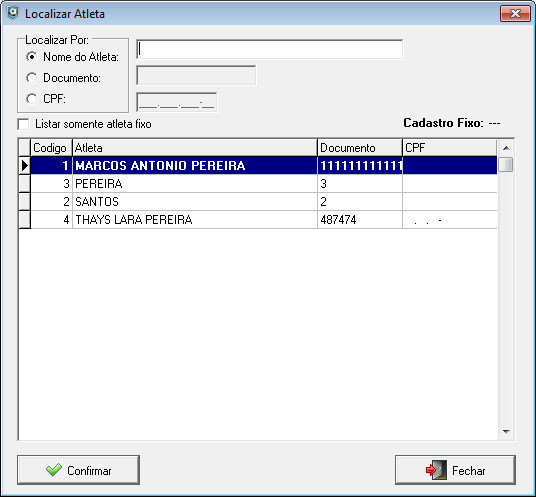Screen dimensions: 536x497
Task: Click the vertical scrollbar thumb
Action: tap(506, 165)
